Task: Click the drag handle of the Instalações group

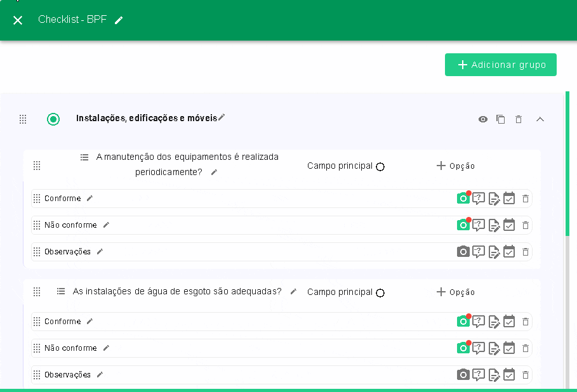Action: click(x=23, y=119)
